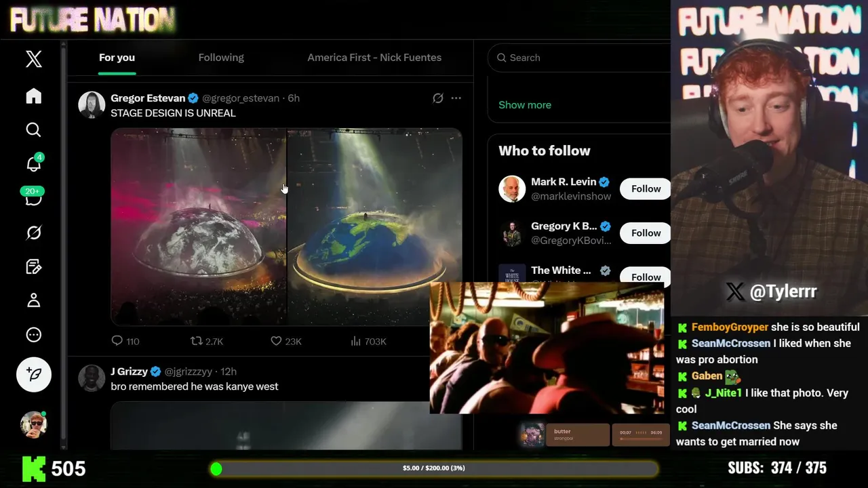
Task: Click Mark R. Levin avatar
Action: (x=512, y=189)
